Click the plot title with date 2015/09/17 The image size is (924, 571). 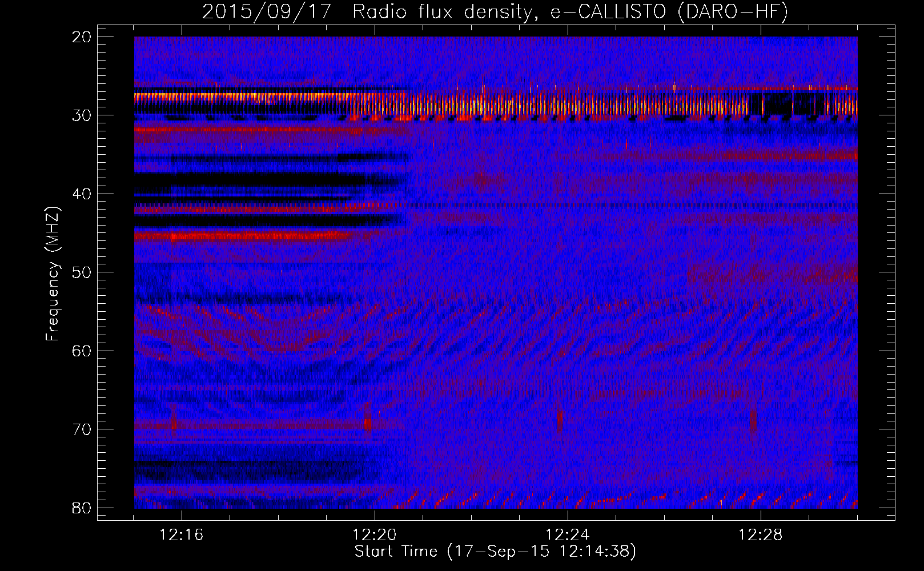point(495,12)
